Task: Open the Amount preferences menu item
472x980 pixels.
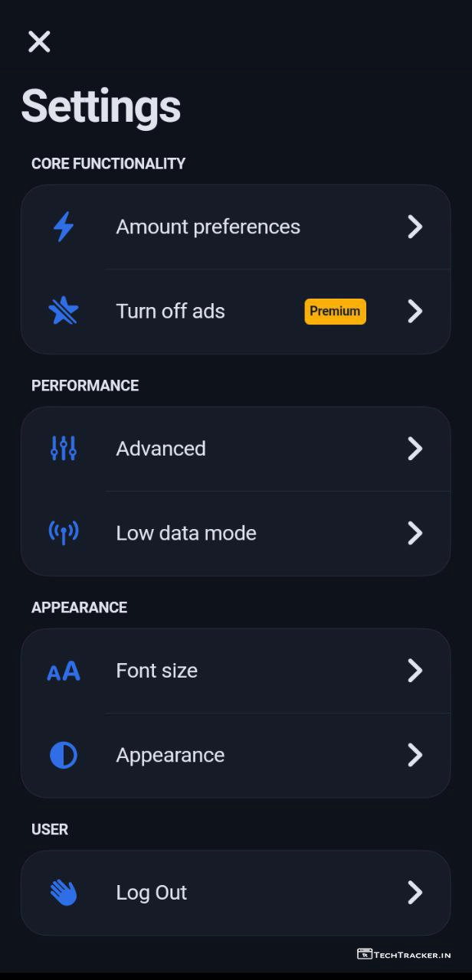Action: (x=208, y=227)
